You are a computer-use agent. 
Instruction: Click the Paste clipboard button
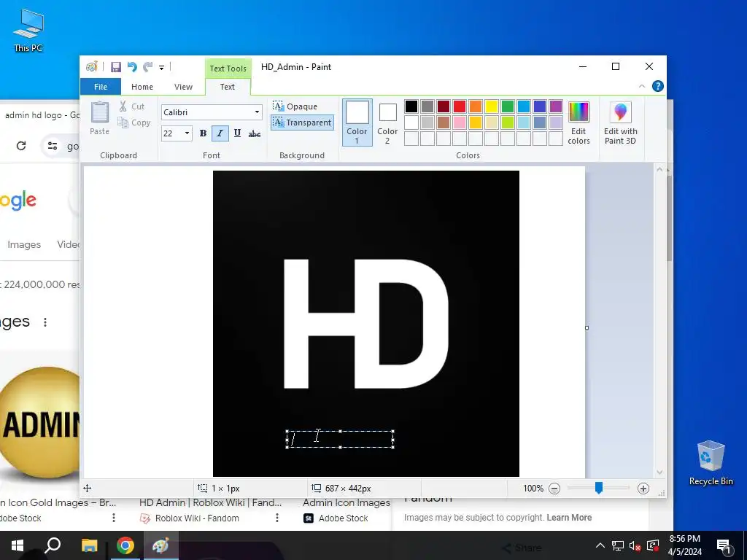pyautogui.click(x=99, y=118)
